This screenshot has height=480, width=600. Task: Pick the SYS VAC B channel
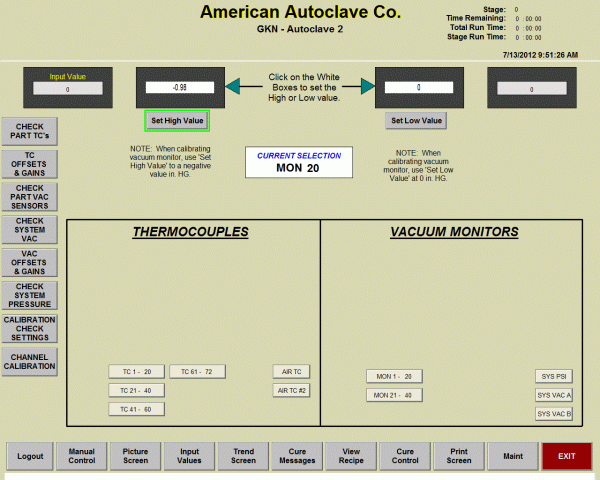(554, 413)
